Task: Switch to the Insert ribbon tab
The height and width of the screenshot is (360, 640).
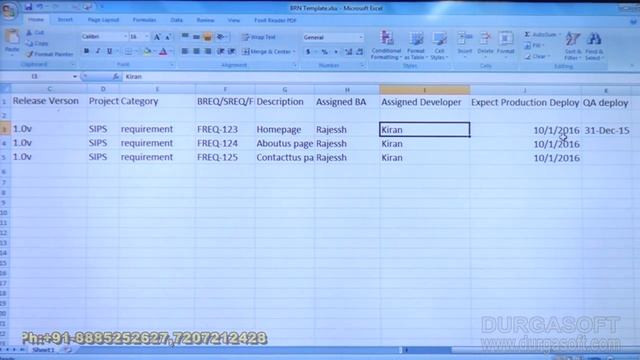Action: point(65,20)
